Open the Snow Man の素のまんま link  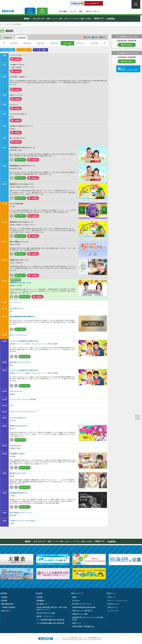point(18,418)
